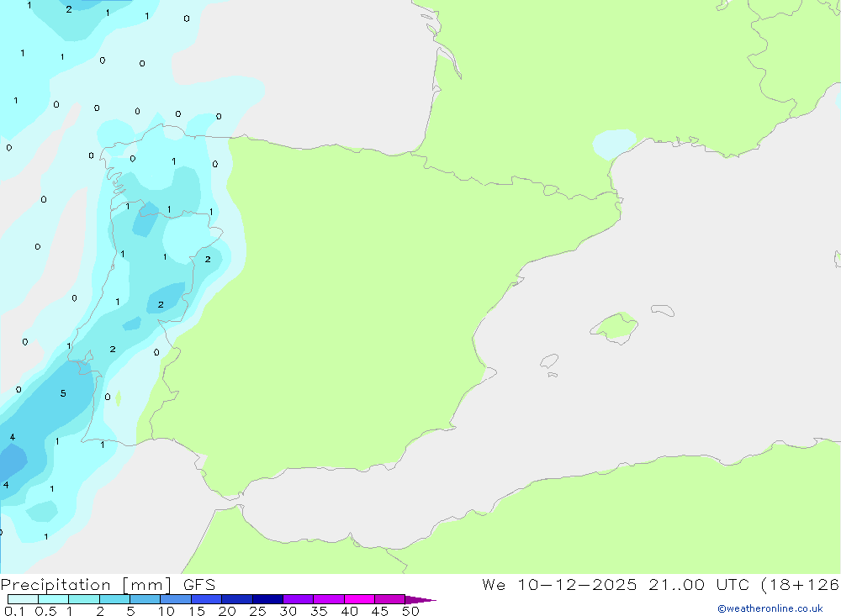Click the (18+126 forecast offset text
The height and width of the screenshot is (616, 841).
[800, 584]
